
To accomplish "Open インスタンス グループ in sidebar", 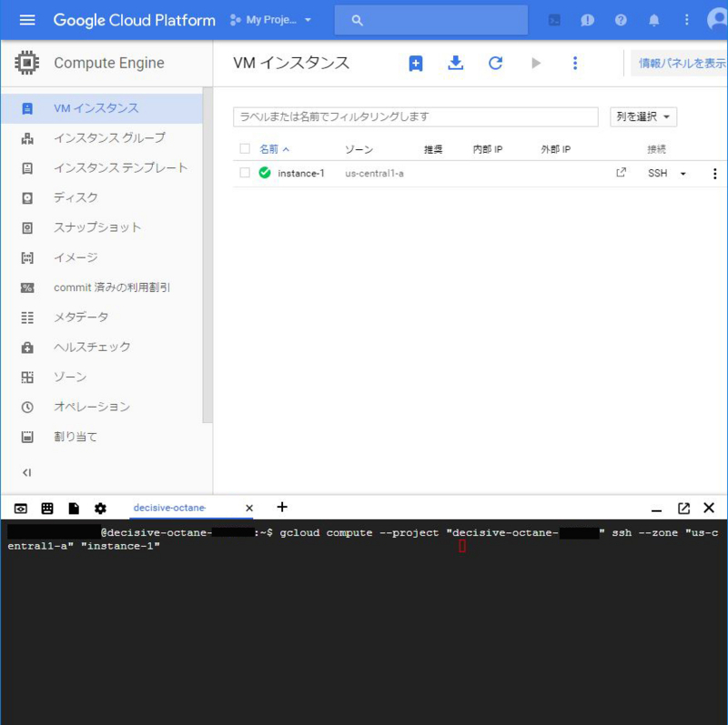I will click(x=102, y=138).
